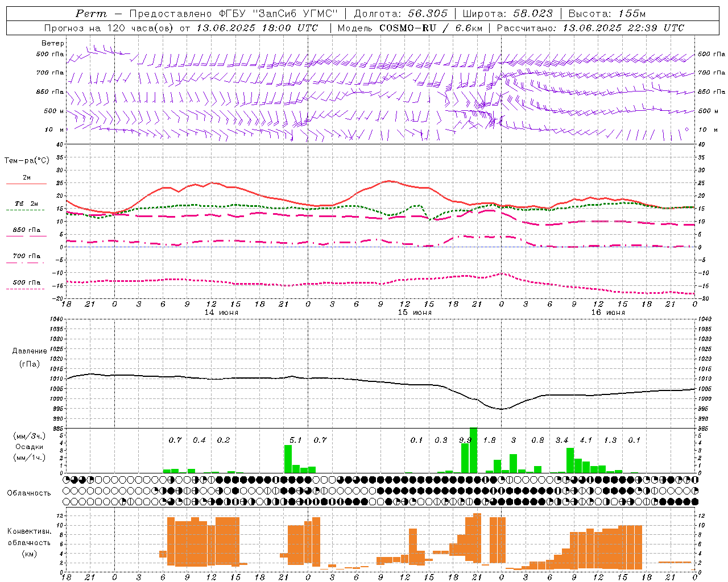Viewport: 728px width, 582px height.
Task: Click the "(мм/1ч.)" unit label
Action: click(x=28, y=458)
